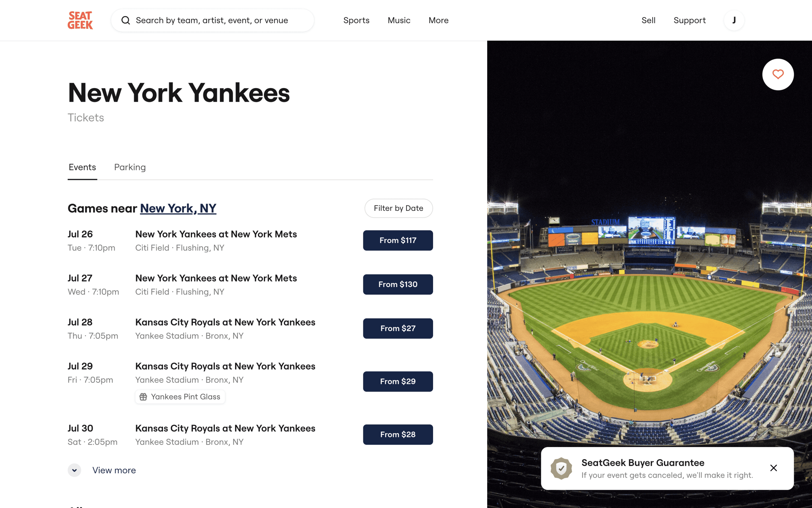Open the Jul 30 Royals at Yankees game
This screenshot has height=508, width=812.
coord(225,428)
